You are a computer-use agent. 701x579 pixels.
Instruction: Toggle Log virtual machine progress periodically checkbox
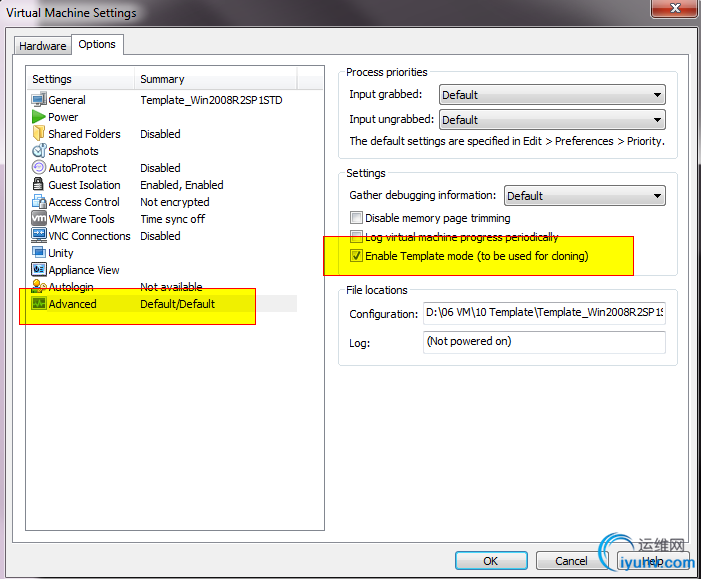(x=356, y=237)
